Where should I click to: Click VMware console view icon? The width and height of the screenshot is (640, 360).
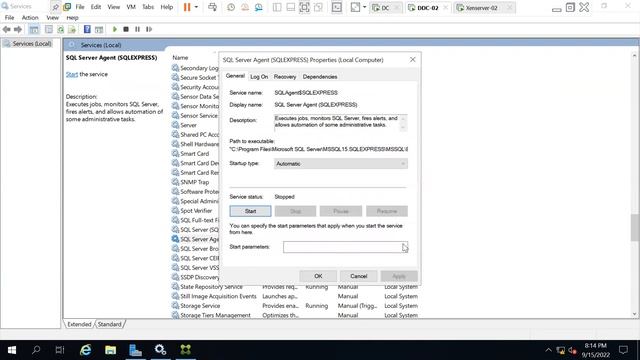tap(337, 7)
